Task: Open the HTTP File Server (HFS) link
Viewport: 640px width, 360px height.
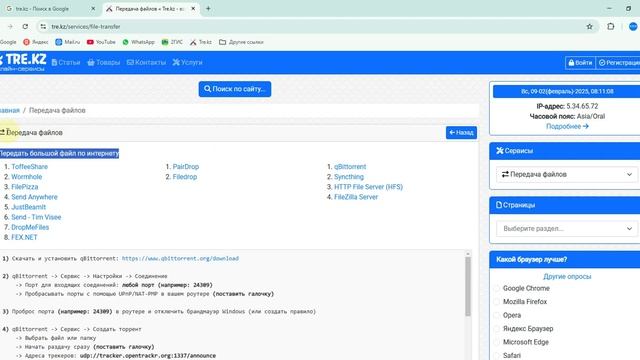Action: point(368,187)
